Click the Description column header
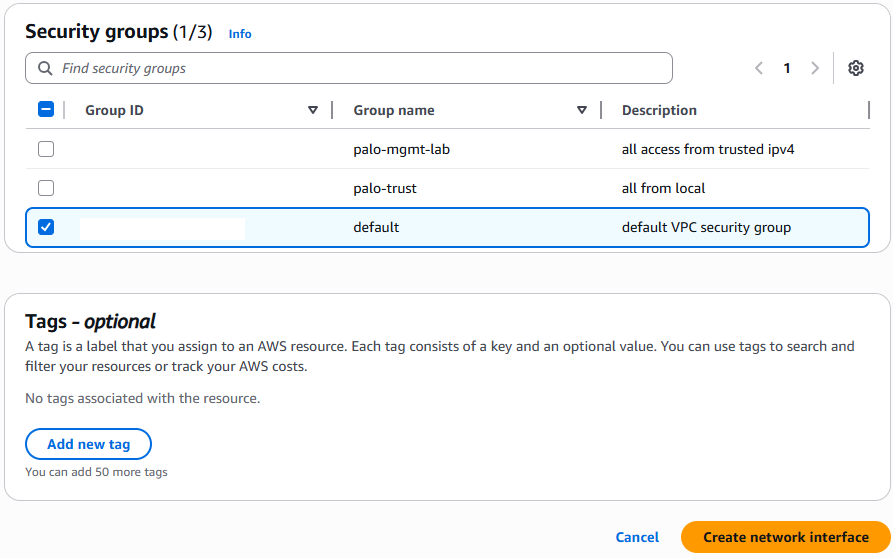The image size is (893, 558). (x=659, y=110)
